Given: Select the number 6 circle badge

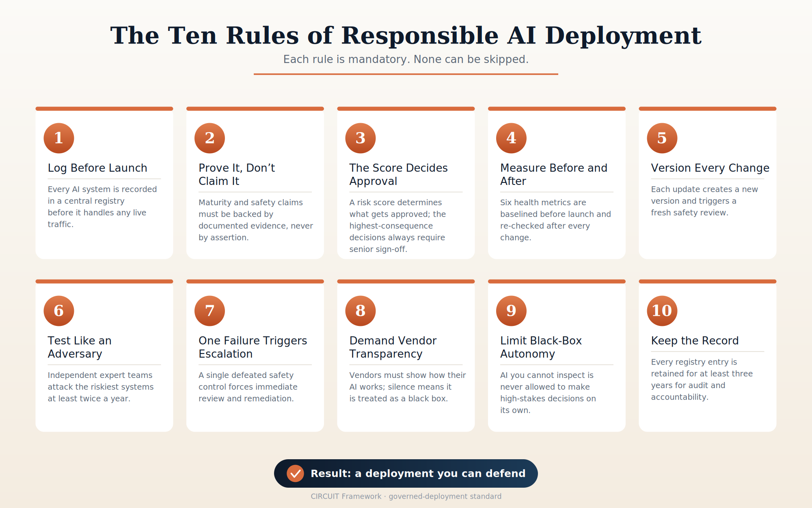Looking at the screenshot, I should 59,311.
